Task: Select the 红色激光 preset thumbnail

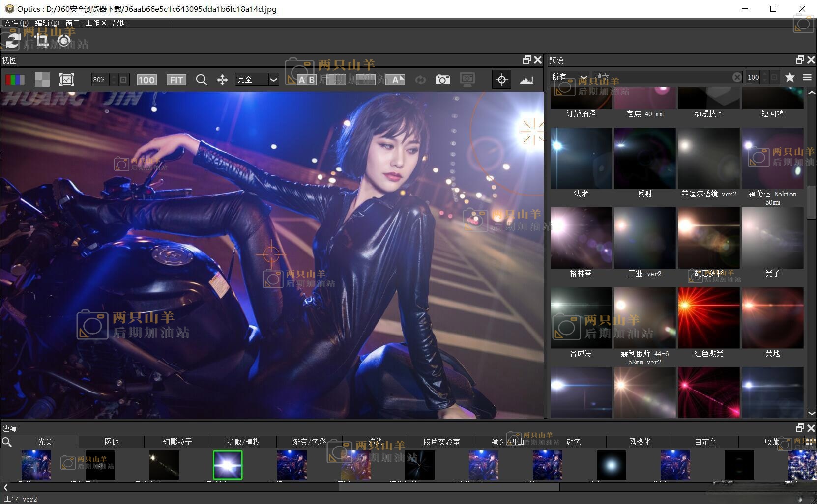Action: (708, 318)
